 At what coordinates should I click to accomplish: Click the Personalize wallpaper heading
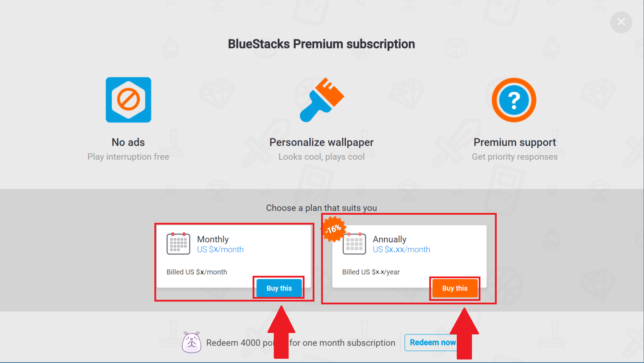pos(321,142)
